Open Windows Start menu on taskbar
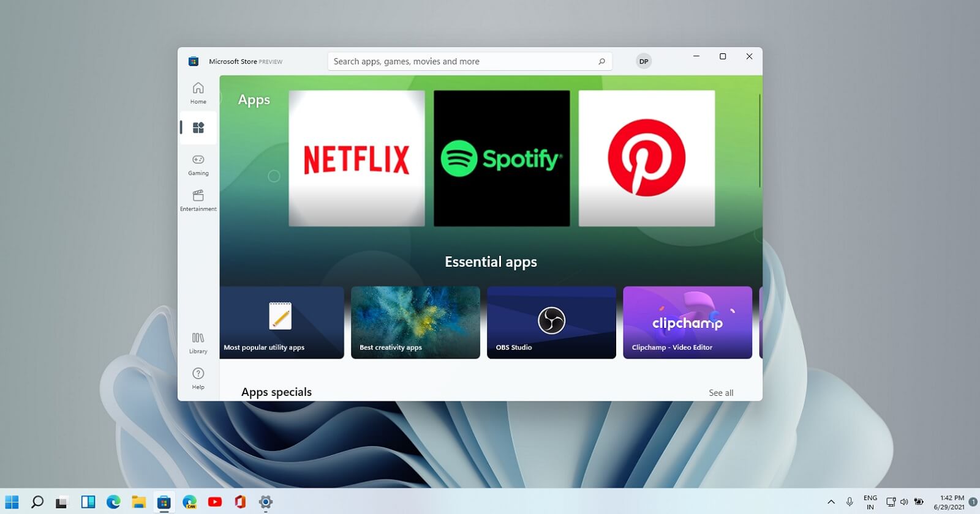This screenshot has height=514, width=980. click(x=12, y=502)
